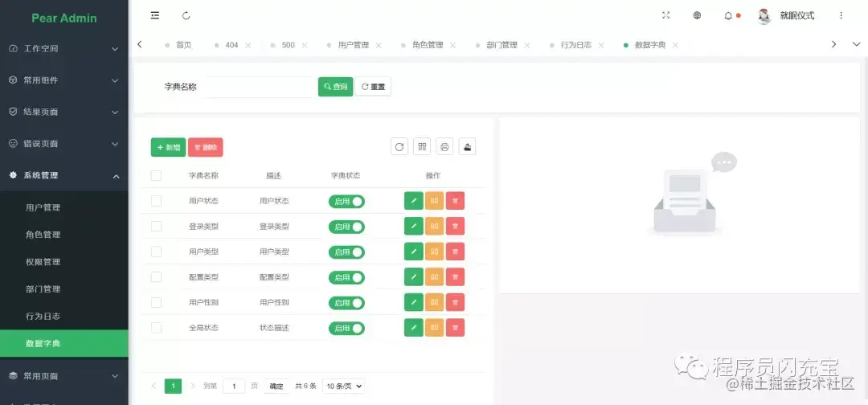The height and width of the screenshot is (405, 868).
Task: Switch to the 角色管理 tab
Action: [x=428, y=45]
